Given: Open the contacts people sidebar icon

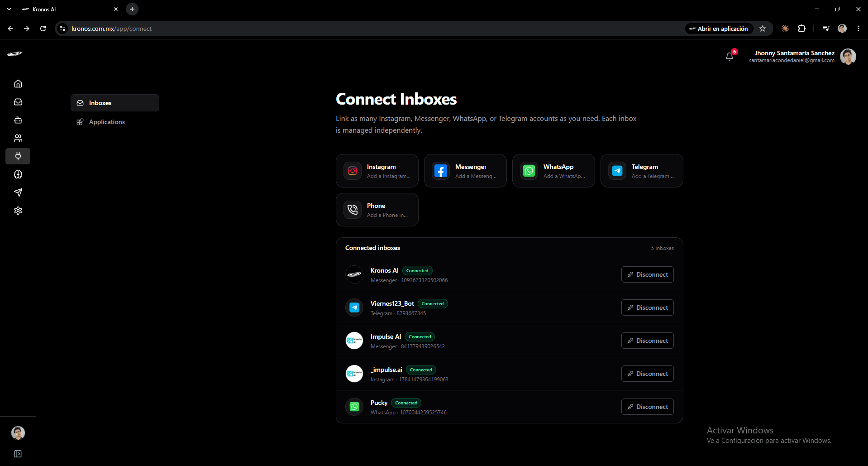Looking at the screenshot, I should click(x=18, y=138).
